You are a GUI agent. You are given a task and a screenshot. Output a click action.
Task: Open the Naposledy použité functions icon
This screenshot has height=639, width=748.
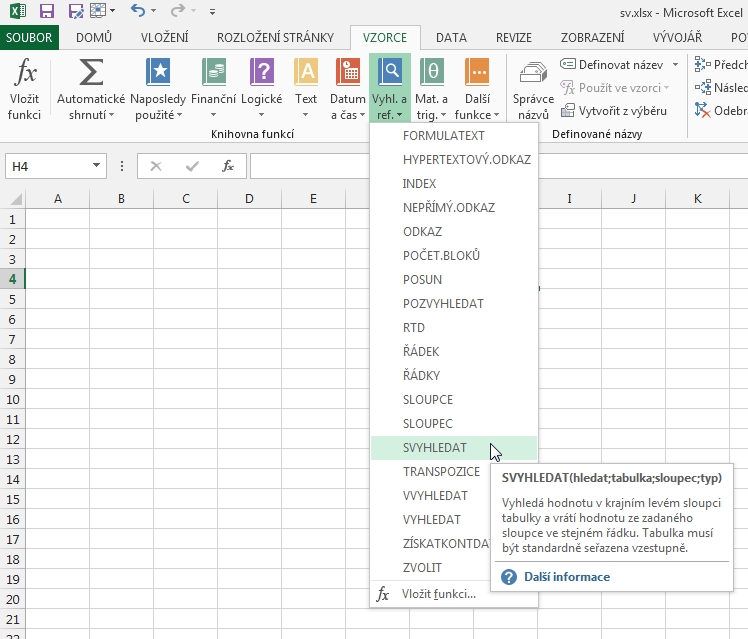point(158,72)
